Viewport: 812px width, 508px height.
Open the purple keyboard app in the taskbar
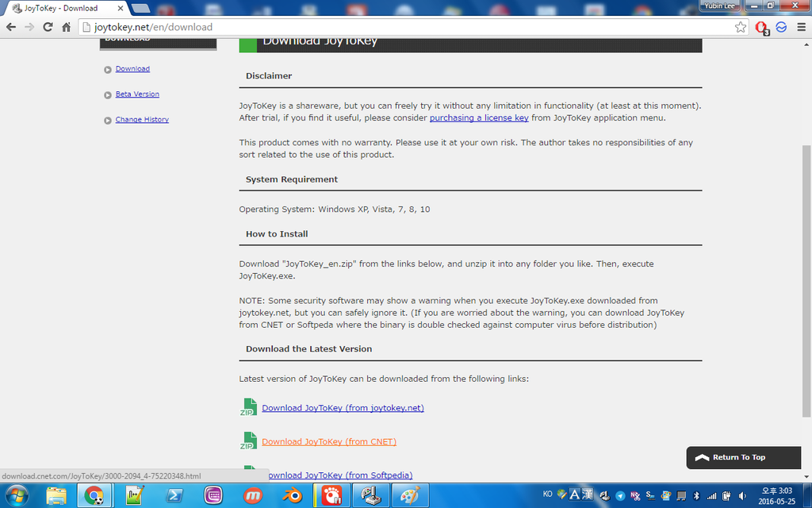pyautogui.click(x=213, y=495)
